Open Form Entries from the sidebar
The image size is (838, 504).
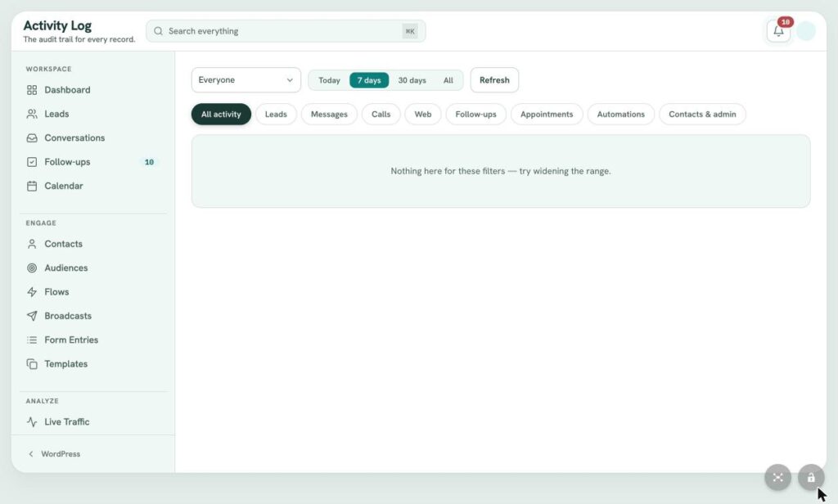click(x=92, y=340)
